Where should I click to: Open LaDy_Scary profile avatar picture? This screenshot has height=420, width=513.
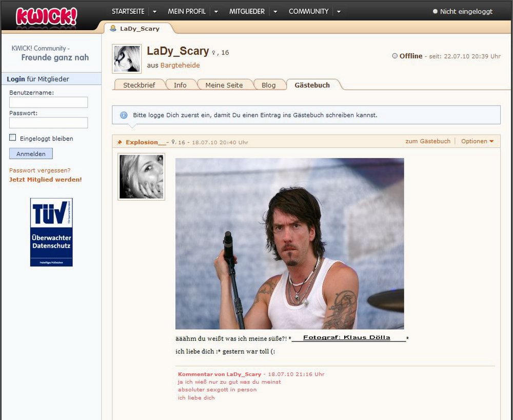point(127,58)
